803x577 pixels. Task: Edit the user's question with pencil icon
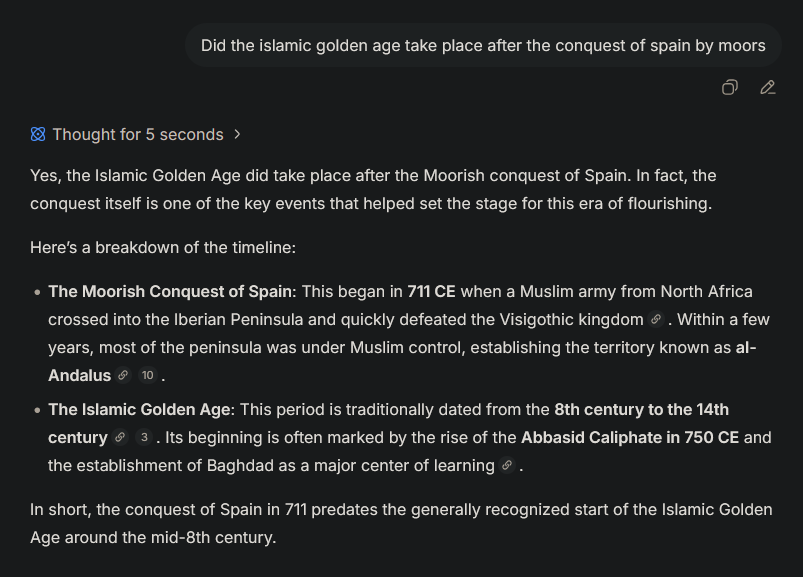[x=768, y=88]
